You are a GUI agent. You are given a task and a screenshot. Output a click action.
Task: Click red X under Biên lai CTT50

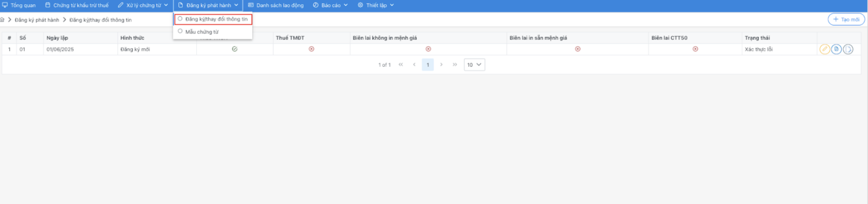pyautogui.click(x=695, y=49)
